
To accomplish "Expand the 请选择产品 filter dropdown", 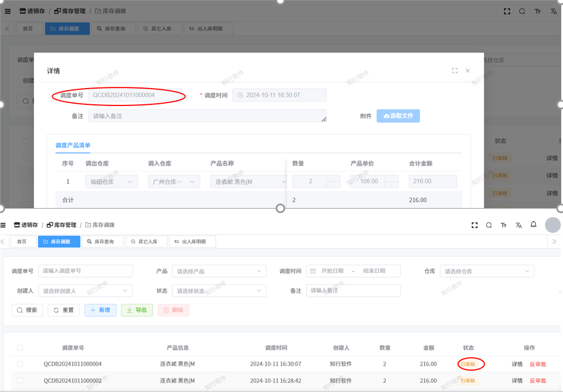I will [x=219, y=271].
